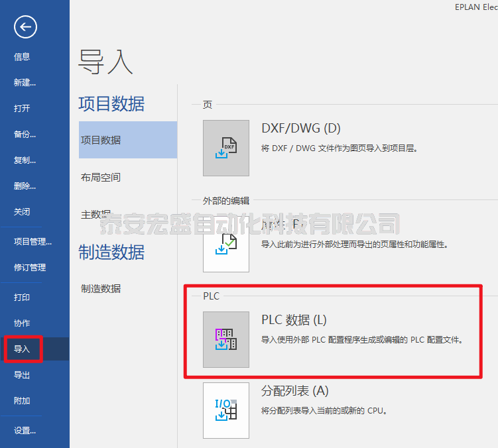This screenshot has width=498, height=448.
Task: Switch to the 导出 section
Action: tap(22, 375)
